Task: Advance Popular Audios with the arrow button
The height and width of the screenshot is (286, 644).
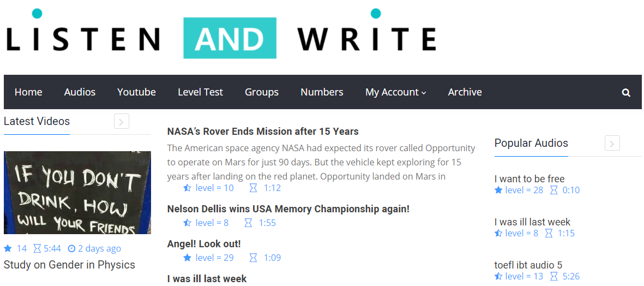Action: [x=612, y=144]
